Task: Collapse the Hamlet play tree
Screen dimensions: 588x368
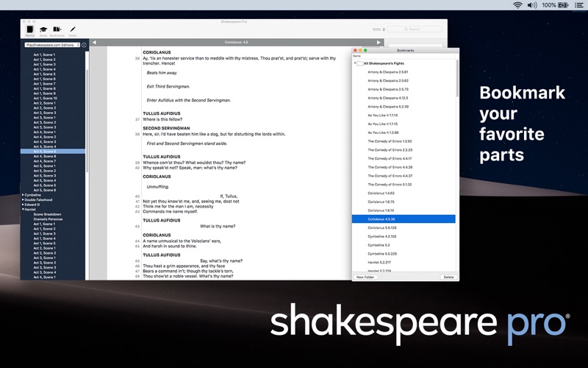Action: click(23, 210)
